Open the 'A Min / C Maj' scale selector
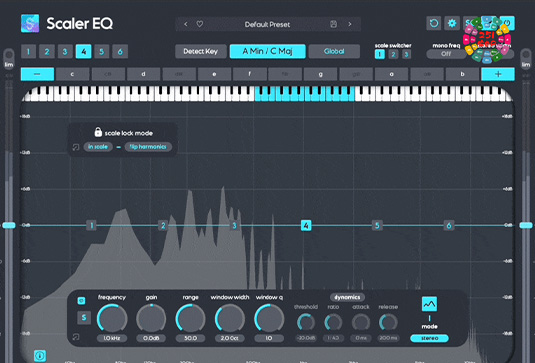 click(268, 51)
